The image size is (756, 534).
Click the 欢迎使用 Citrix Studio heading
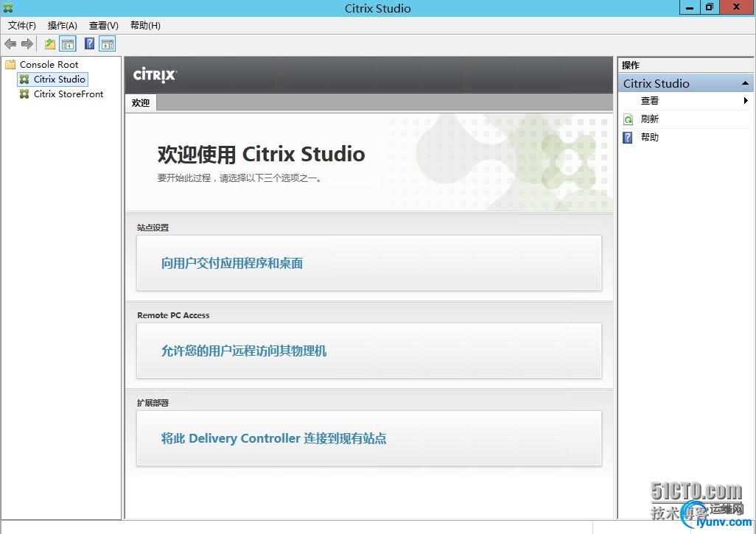click(x=262, y=154)
